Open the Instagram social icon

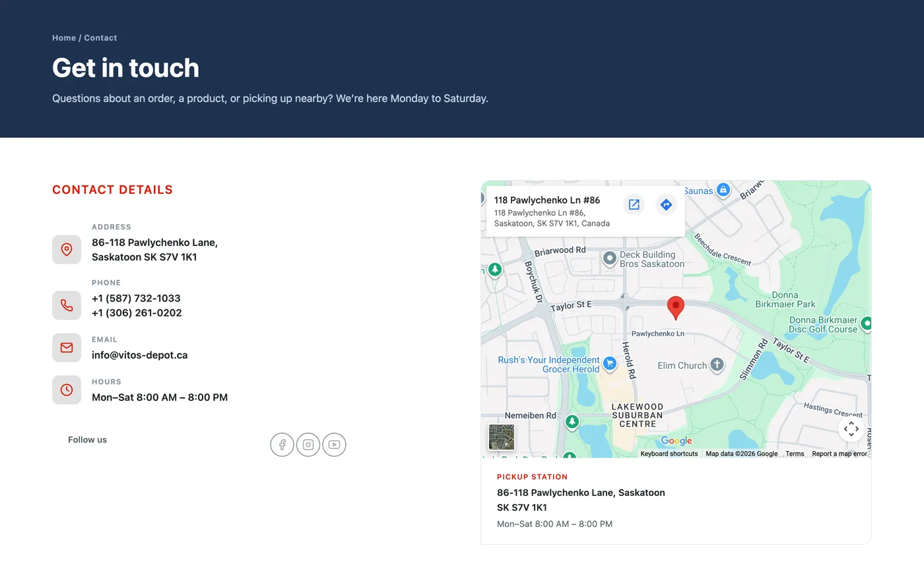(308, 445)
